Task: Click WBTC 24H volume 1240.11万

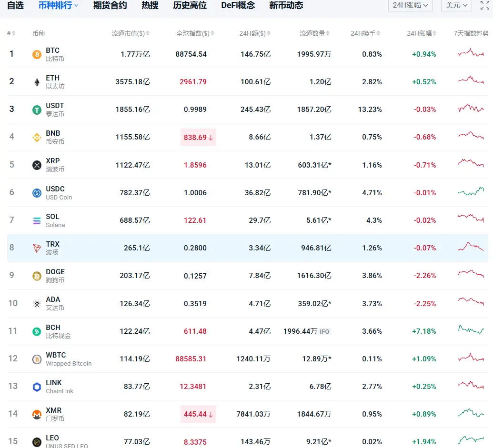Action: pyautogui.click(x=253, y=359)
